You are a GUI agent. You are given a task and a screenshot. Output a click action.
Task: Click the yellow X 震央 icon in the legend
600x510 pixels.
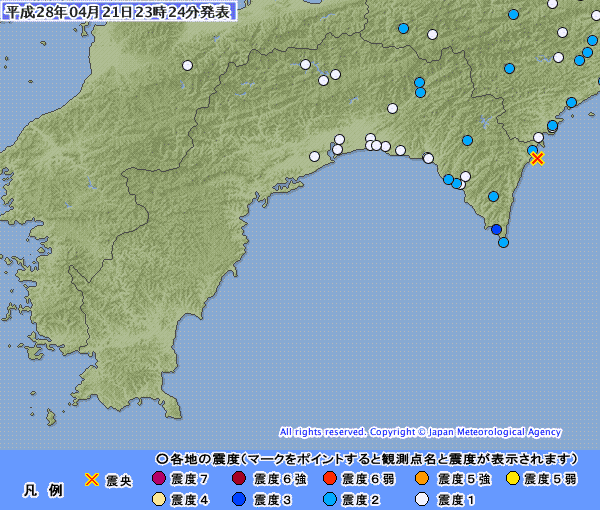point(91,479)
